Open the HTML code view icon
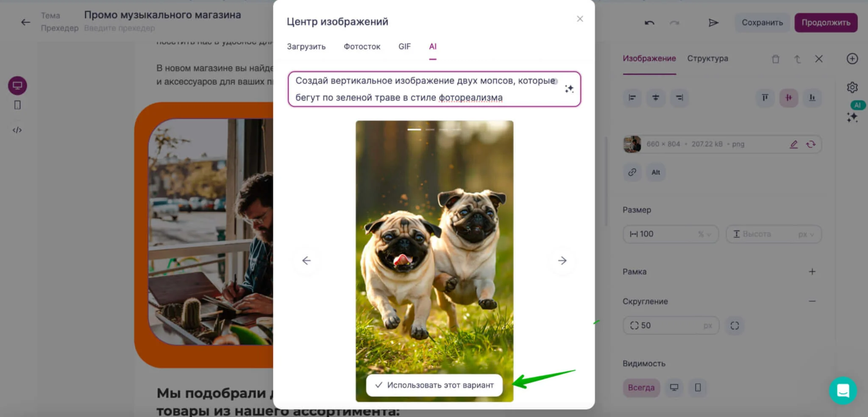Screen dimensions: 868x417 coord(17,130)
